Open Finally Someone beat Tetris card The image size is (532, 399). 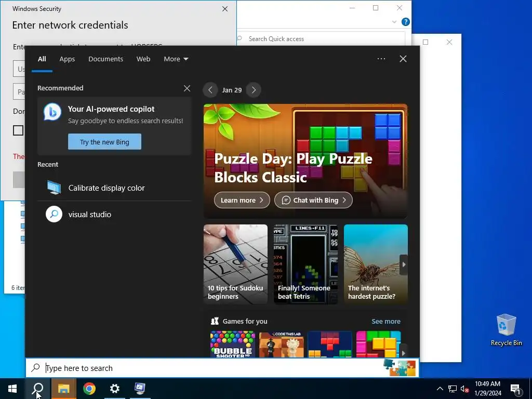305,264
